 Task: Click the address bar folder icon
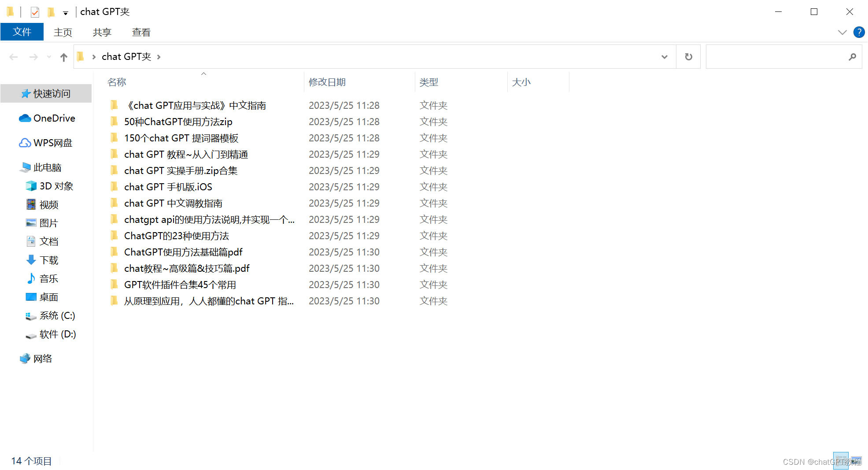pyautogui.click(x=81, y=56)
